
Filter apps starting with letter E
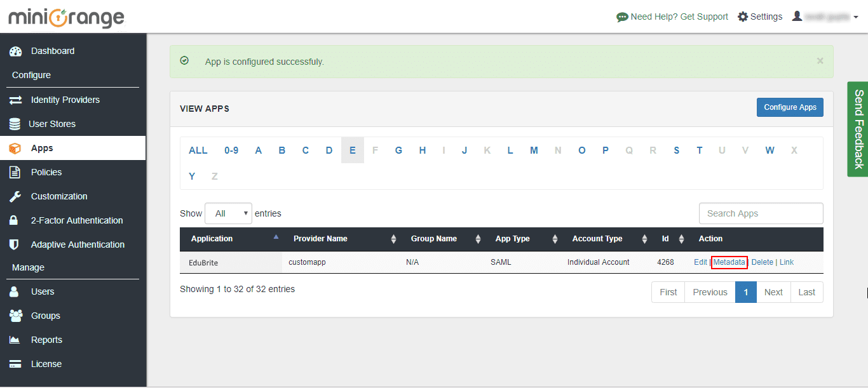coord(353,150)
